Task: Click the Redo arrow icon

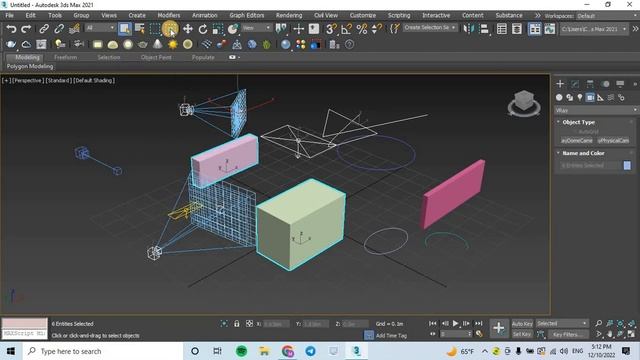Action: [26, 29]
